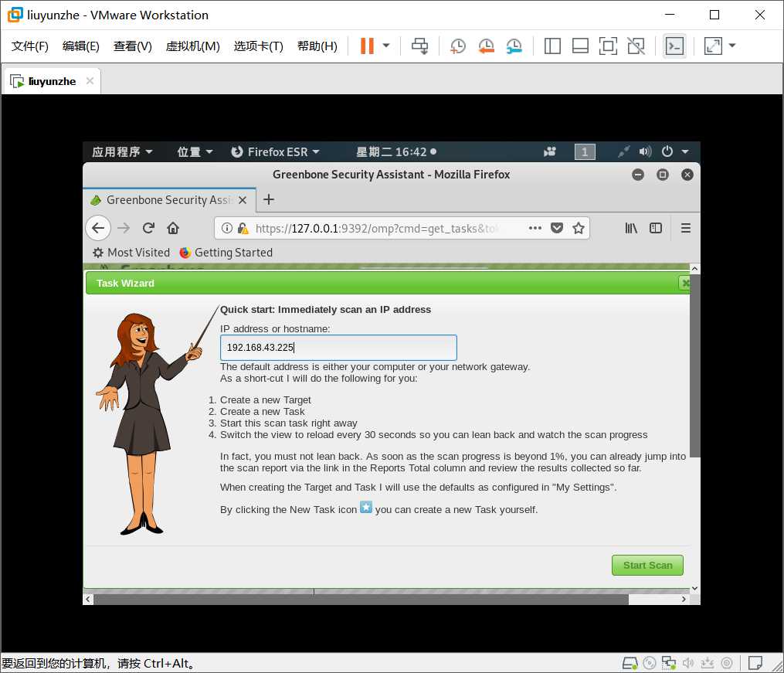Viewport: 784px width, 673px height.
Task: Open the Firefox hamburger menu
Action: (x=685, y=229)
